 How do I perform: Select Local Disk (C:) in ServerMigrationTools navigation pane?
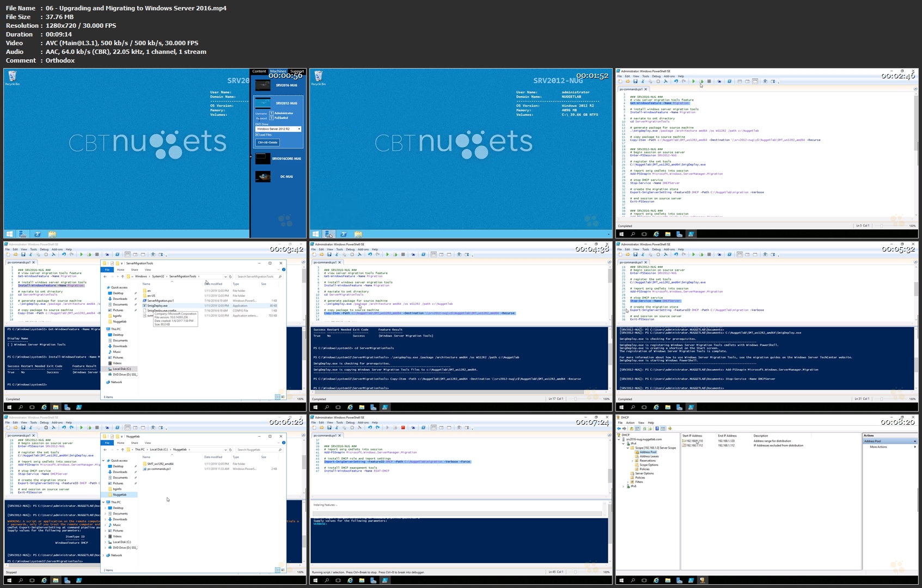(121, 369)
